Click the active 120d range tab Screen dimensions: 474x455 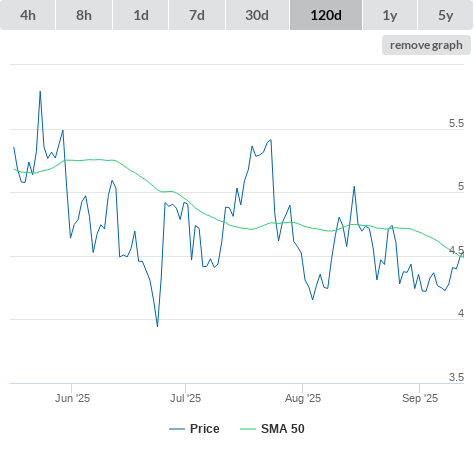[x=326, y=15]
